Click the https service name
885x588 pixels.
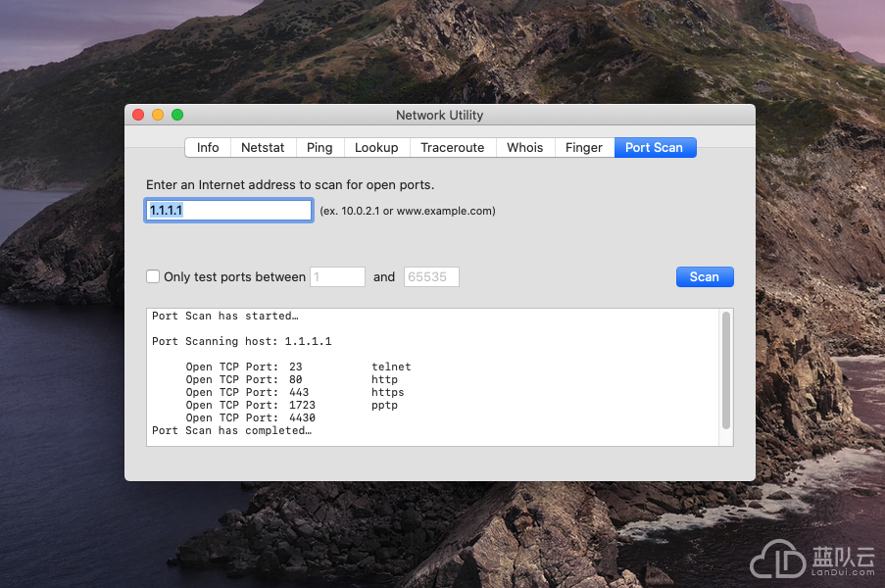(388, 392)
